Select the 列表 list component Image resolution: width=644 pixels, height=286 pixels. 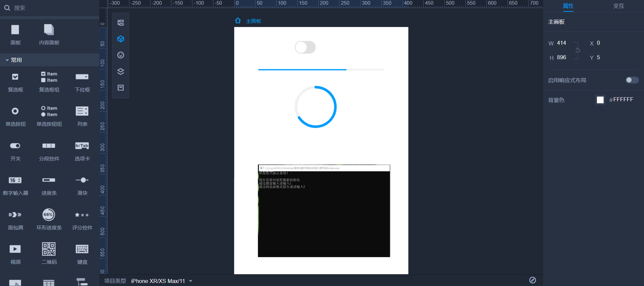[82, 116]
